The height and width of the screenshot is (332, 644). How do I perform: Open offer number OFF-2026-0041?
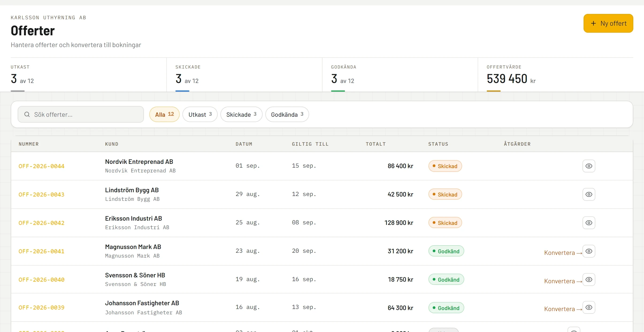(x=41, y=251)
